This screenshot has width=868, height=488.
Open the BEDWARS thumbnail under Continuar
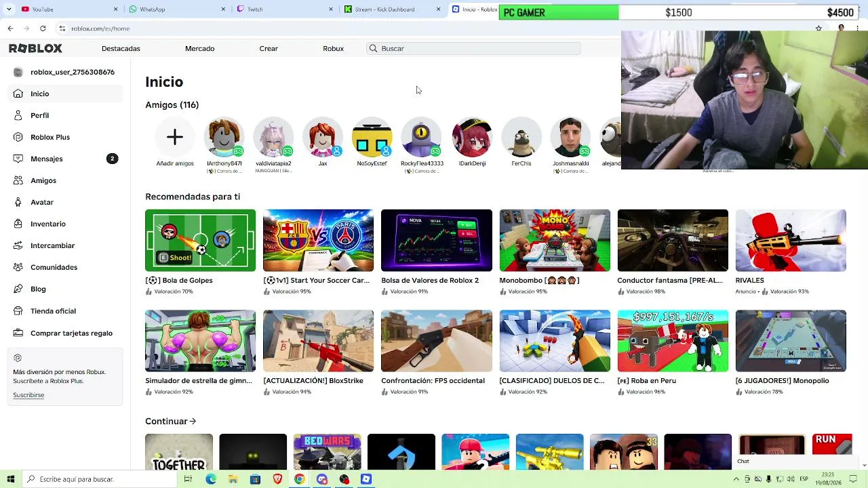coord(328,452)
